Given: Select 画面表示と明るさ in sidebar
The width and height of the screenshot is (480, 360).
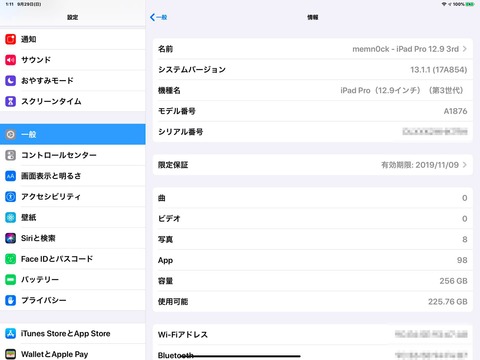Looking at the screenshot, I should click(x=73, y=176).
